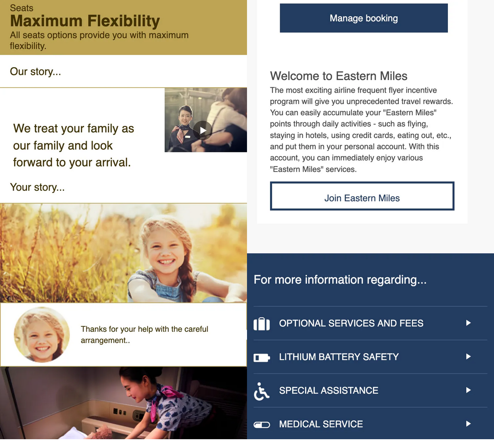This screenshot has height=448, width=494.
Task: Click the lithium battery icon
Action: [x=262, y=357]
